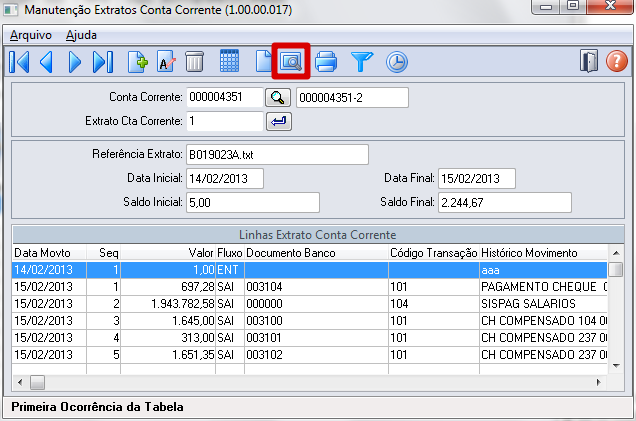Exit using the door icon
This screenshot has width=636, height=421.
[589, 61]
